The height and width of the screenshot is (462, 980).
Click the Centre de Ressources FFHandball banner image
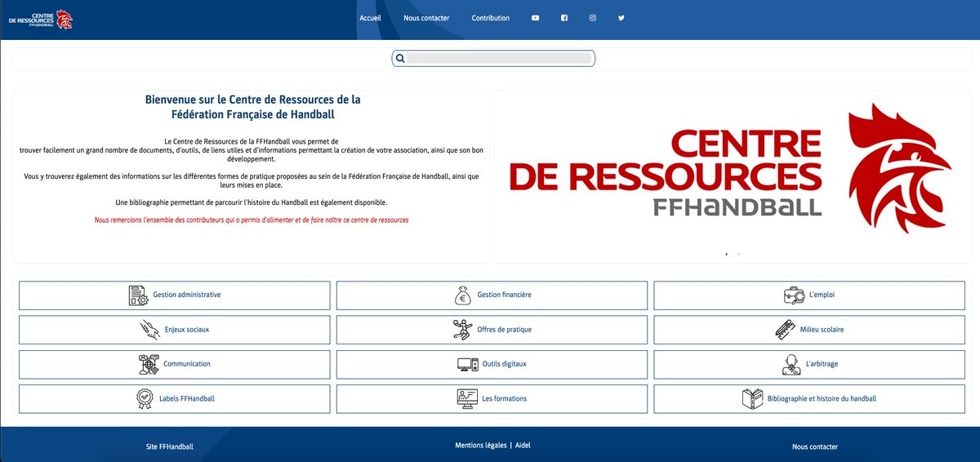[731, 169]
